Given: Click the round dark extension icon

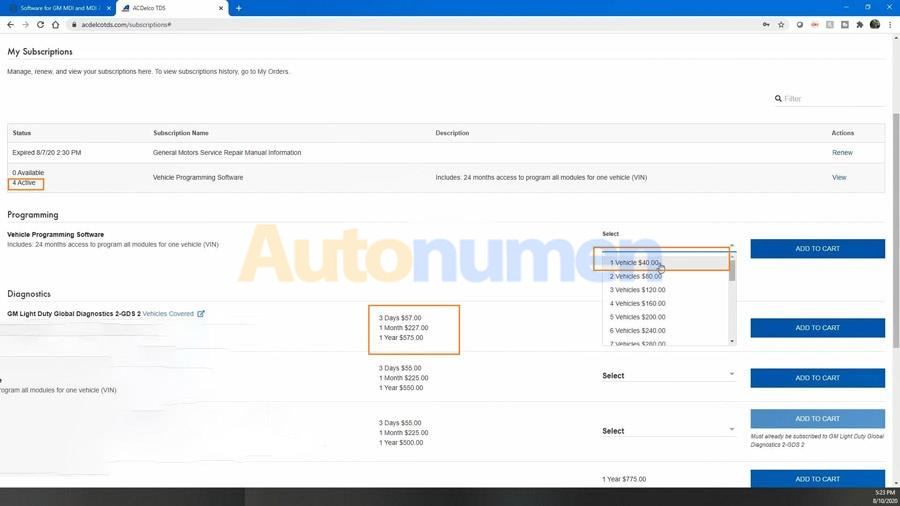Looking at the screenshot, I should (800, 25).
